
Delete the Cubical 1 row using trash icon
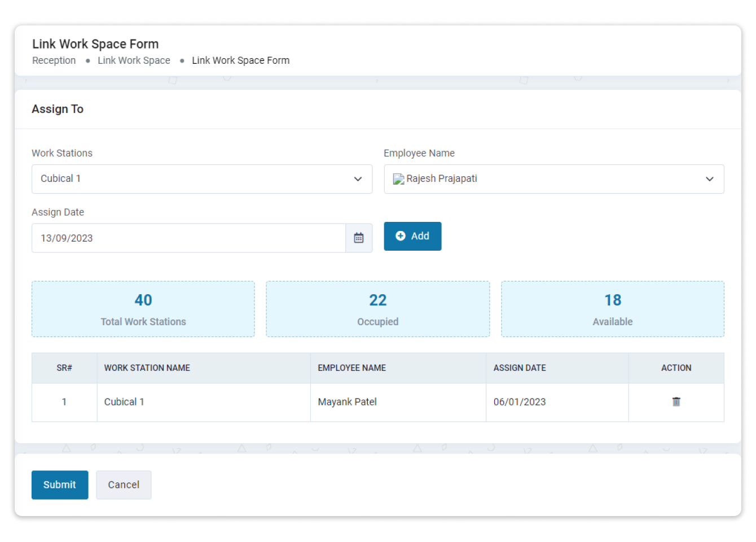pyautogui.click(x=676, y=402)
